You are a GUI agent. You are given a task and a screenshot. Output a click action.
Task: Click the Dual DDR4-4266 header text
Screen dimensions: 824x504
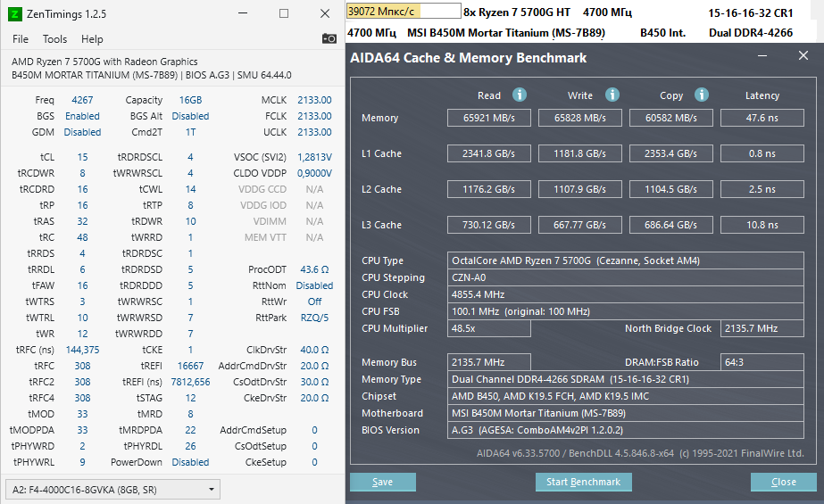[751, 32]
